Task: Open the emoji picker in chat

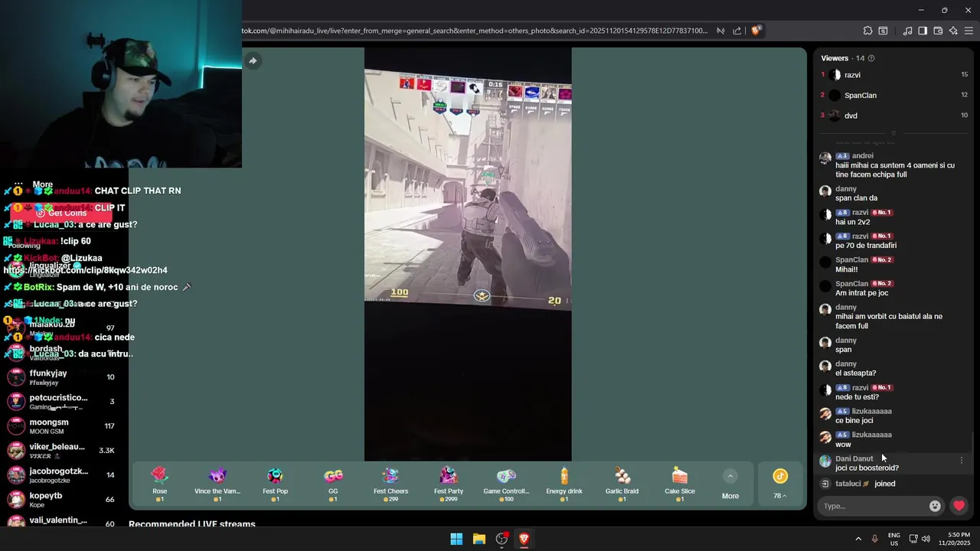Action: 935,506
